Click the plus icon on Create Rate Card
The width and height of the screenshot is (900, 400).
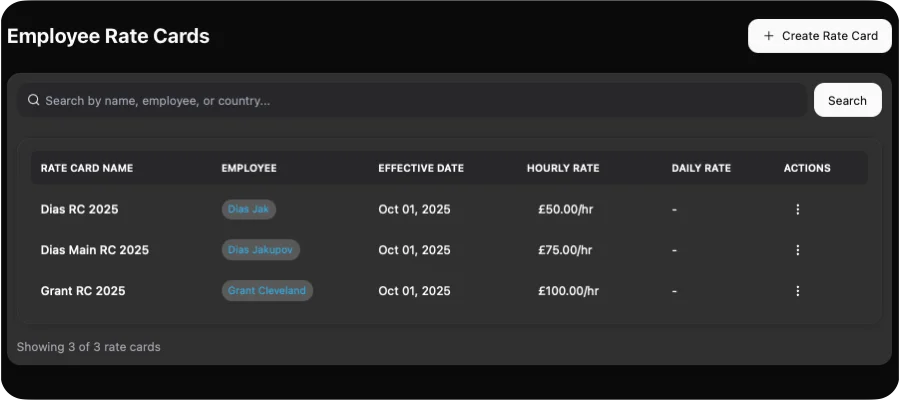pos(768,36)
